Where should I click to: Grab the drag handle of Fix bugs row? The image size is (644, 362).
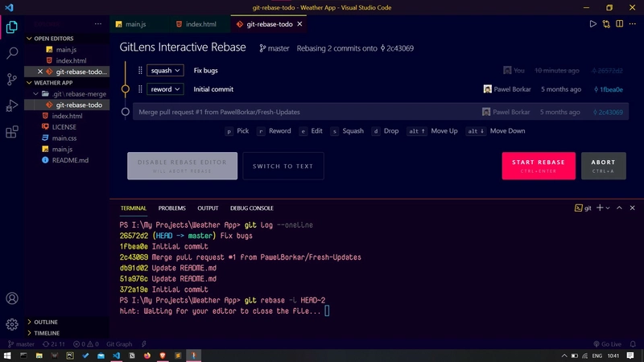[140, 71]
